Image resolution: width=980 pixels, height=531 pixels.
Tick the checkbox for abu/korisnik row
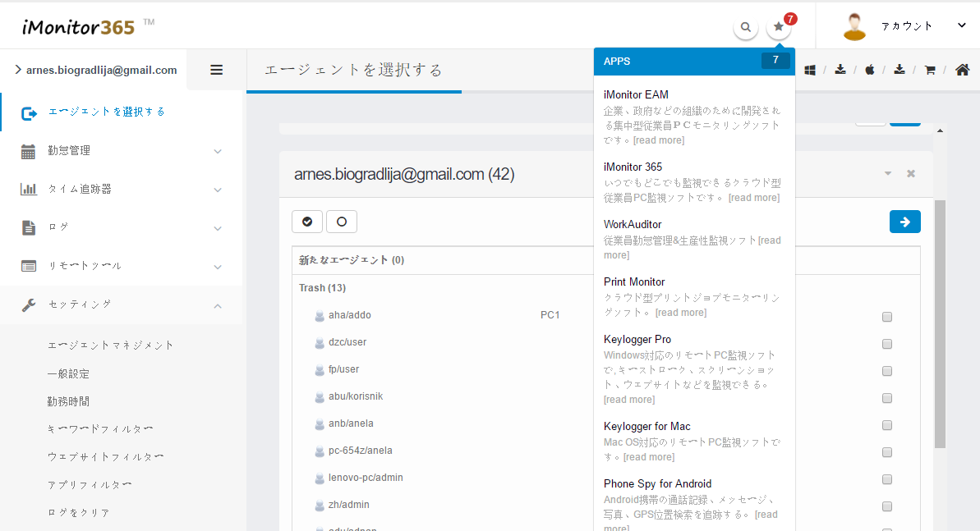[x=887, y=398]
